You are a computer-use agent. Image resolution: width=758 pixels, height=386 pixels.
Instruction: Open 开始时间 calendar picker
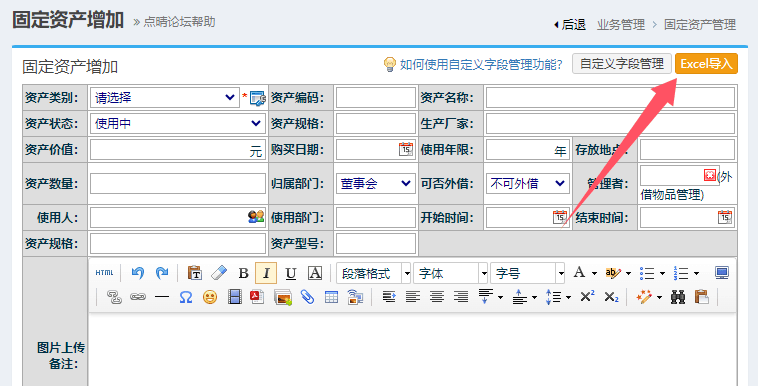point(560,217)
